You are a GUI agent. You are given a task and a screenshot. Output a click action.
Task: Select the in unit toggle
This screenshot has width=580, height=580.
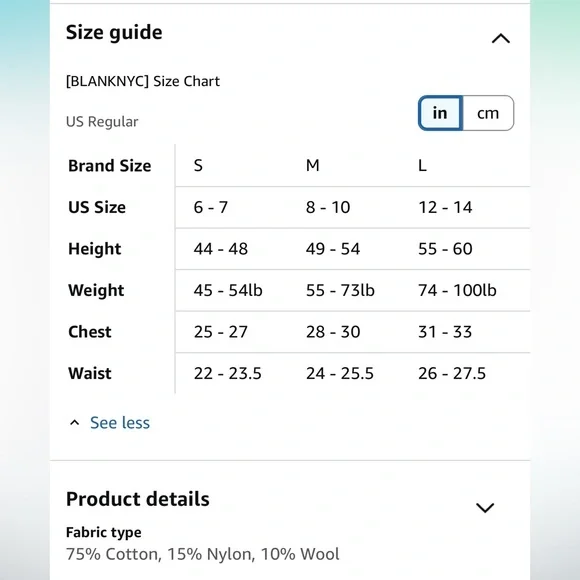[440, 113]
